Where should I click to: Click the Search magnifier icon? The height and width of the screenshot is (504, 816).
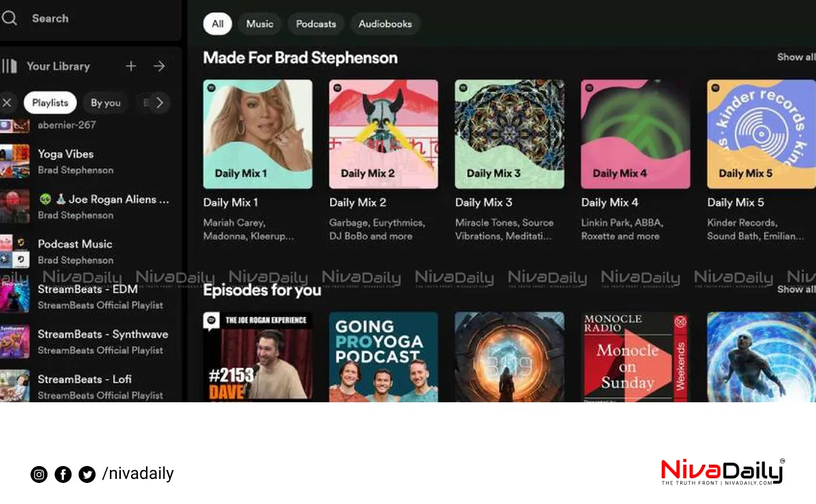(x=9, y=18)
